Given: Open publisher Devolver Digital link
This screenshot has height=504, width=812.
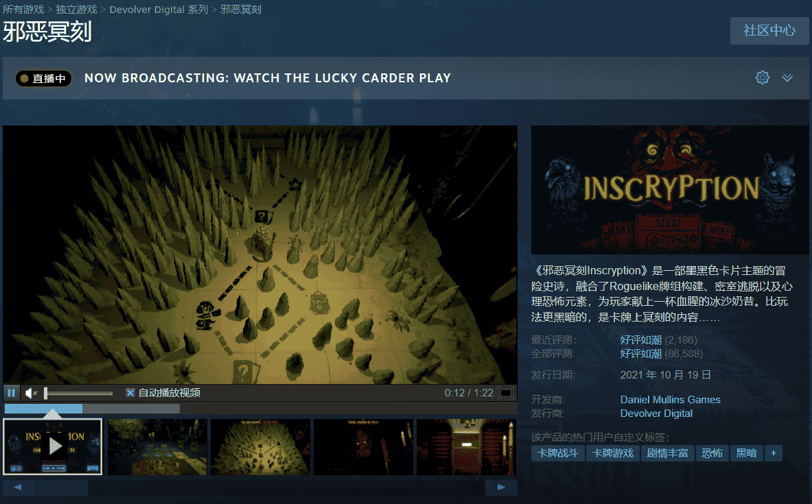Looking at the screenshot, I should (656, 413).
